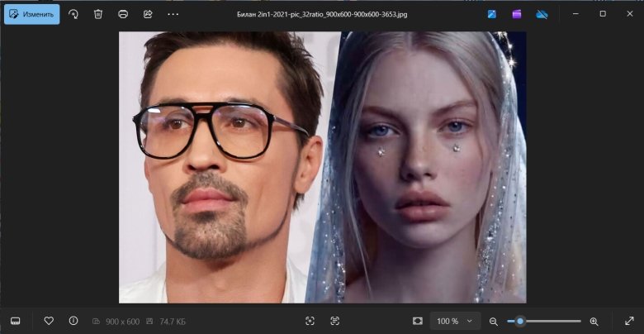The height and width of the screenshot is (334, 644).
Task: Click the 74.7 КБ file size text
Action: (x=173, y=322)
